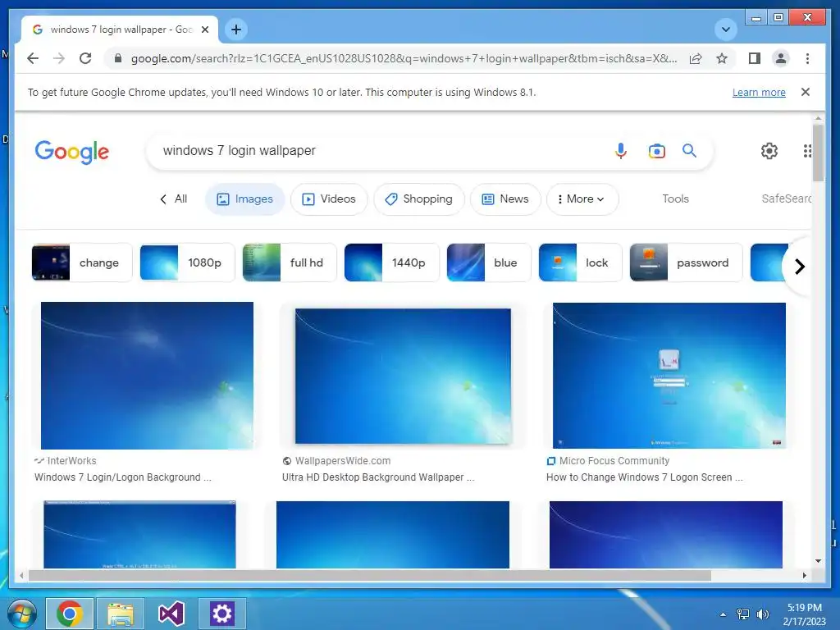
Task: Filter images by full hd chip
Action: [x=290, y=262]
